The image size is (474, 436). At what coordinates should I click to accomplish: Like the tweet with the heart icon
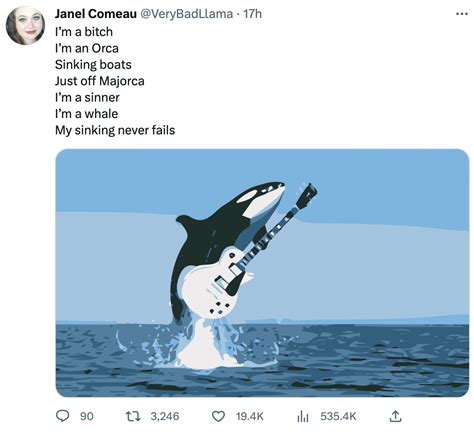click(x=218, y=416)
